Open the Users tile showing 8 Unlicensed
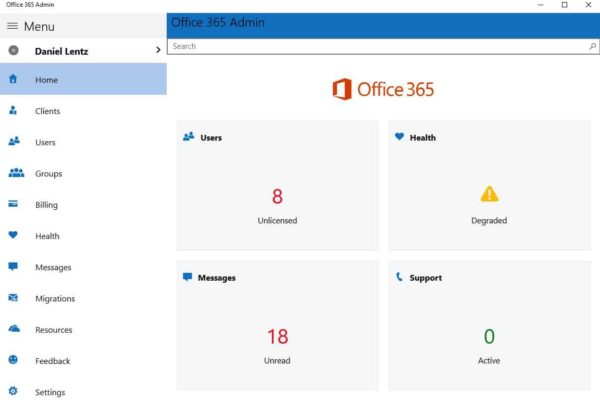The width and height of the screenshot is (600, 403). (277, 186)
